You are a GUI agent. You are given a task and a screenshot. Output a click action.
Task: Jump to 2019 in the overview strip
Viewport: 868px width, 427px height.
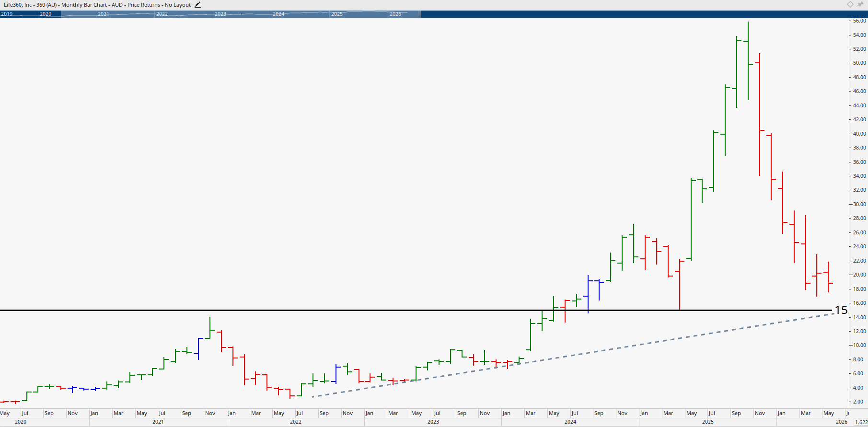coord(7,14)
